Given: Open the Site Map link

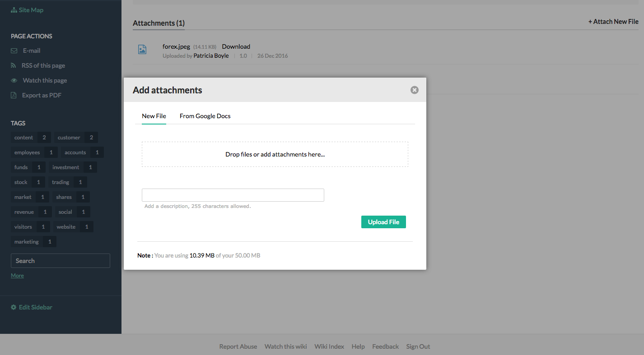Looking at the screenshot, I should [31, 10].
